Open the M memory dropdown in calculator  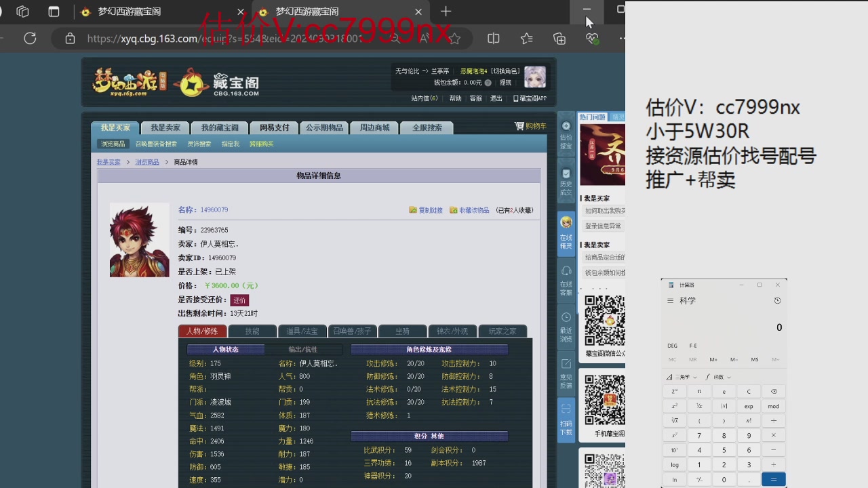coord(775,360)
